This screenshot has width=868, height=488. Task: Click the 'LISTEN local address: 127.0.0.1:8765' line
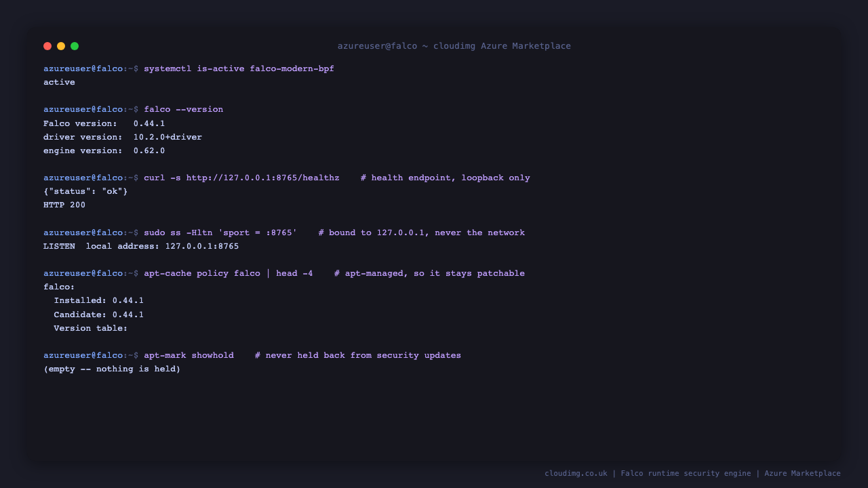141,247
